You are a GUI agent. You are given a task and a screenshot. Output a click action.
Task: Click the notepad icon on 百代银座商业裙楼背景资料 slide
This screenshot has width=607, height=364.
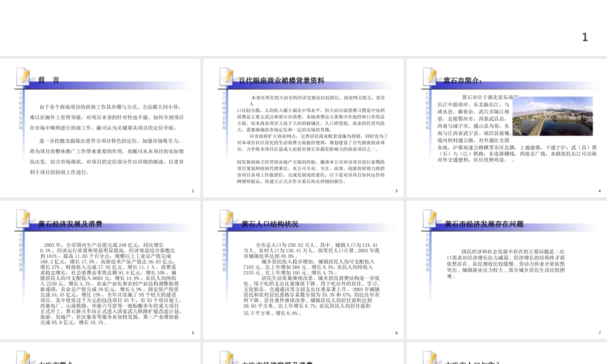pos(226,76)
